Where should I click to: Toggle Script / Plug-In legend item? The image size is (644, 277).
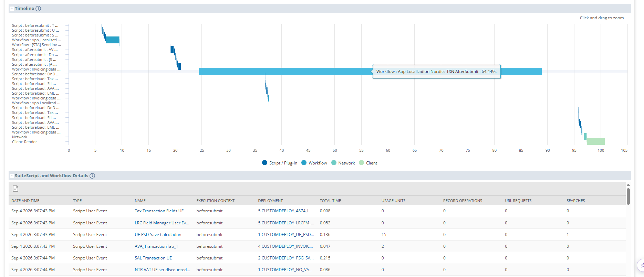[280, 163]
